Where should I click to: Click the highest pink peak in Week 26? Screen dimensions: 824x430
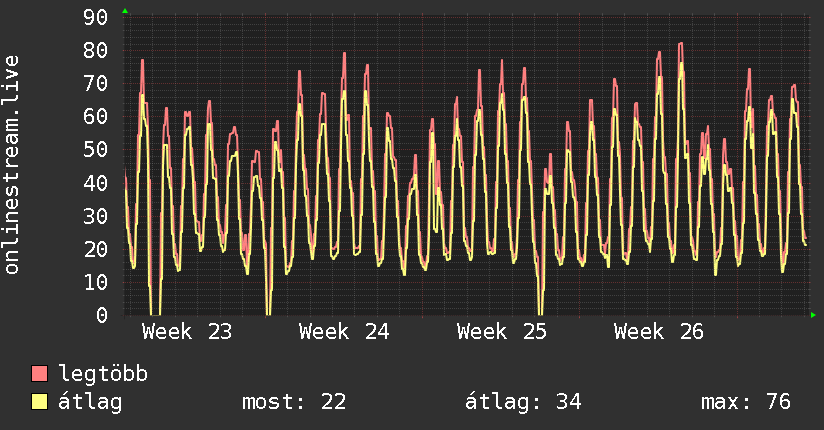[x=681, y=44]
